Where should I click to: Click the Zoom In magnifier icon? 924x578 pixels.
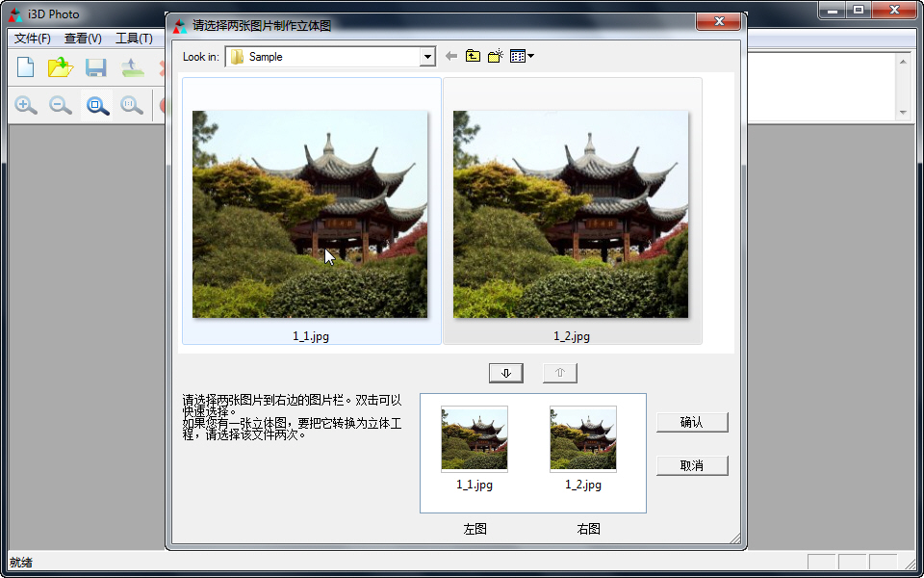pyautogui.click(x=25, y=106)
